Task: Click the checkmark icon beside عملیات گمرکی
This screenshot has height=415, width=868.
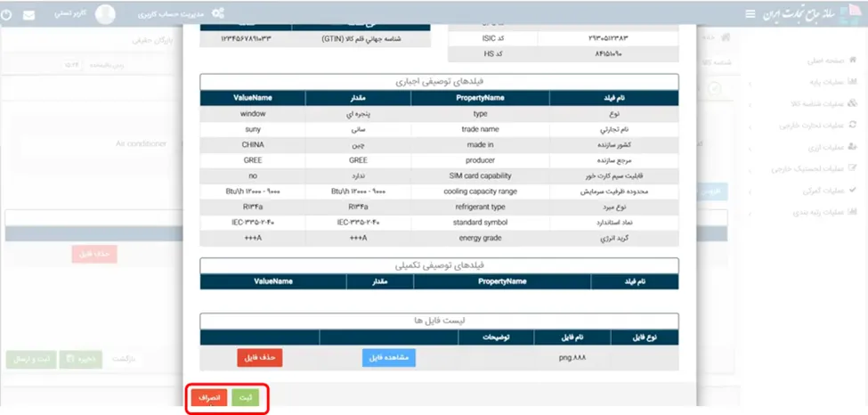Action: (852, 190)
